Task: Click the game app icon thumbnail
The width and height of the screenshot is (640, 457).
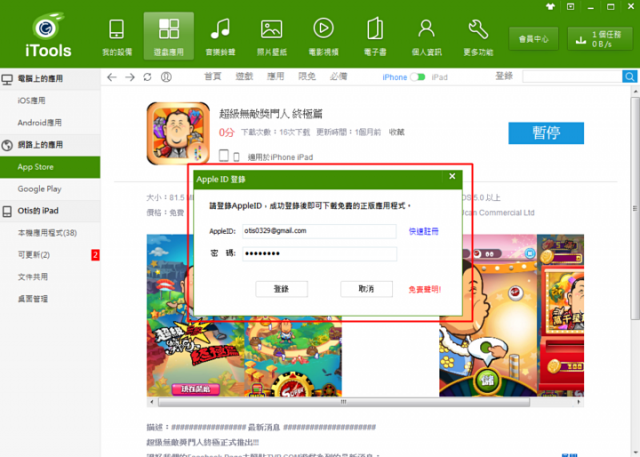Action: (178, 133)
